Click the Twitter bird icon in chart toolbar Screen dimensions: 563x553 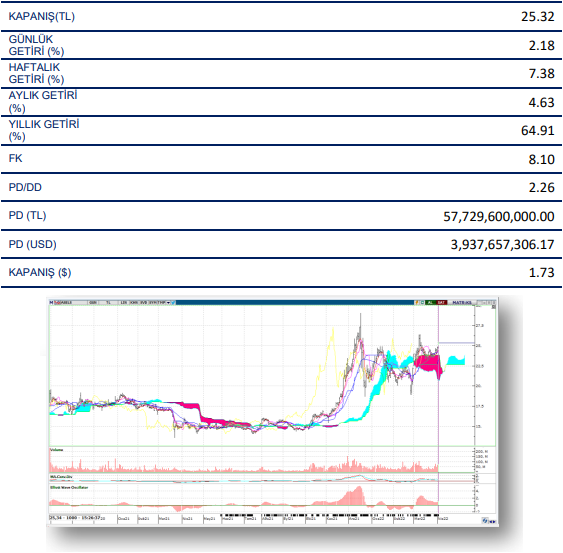point(173,302)
